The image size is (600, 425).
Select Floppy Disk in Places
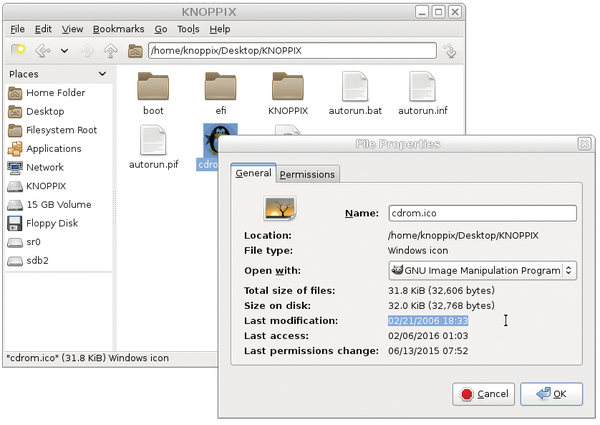[42, 223]
